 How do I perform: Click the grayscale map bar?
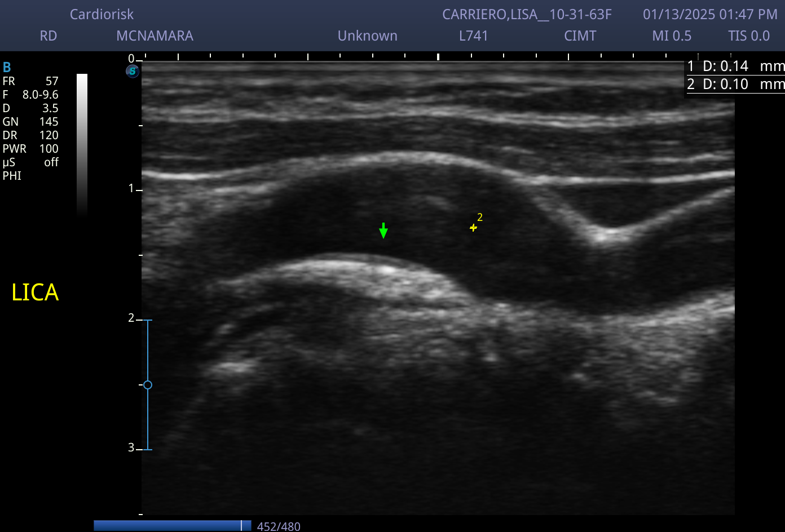pos(82,144)
